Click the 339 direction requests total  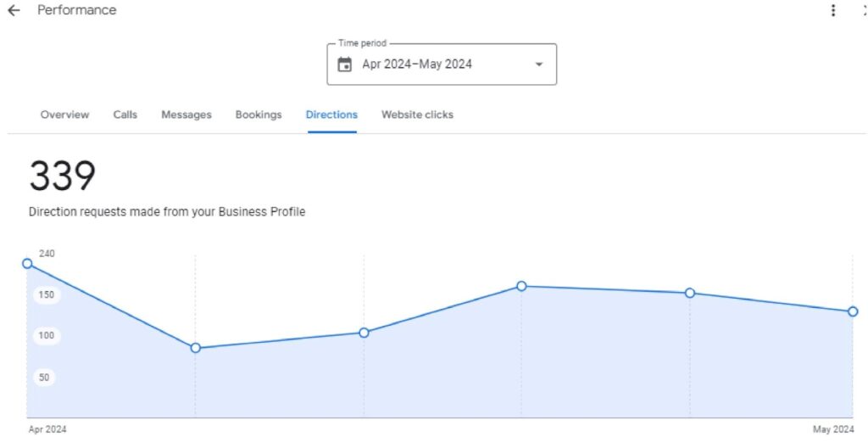pos(63,176)
